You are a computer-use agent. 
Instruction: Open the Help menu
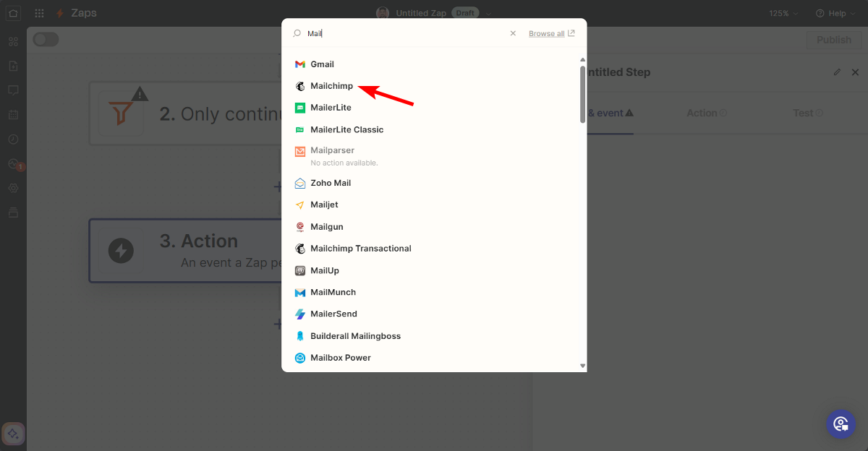[835, 13]
